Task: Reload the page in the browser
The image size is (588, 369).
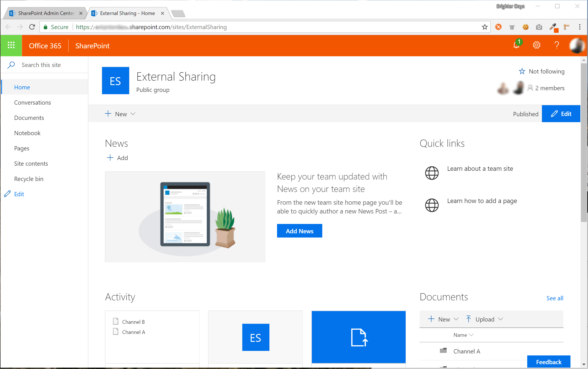Action: pyautogui.click(x=32, y=27)
